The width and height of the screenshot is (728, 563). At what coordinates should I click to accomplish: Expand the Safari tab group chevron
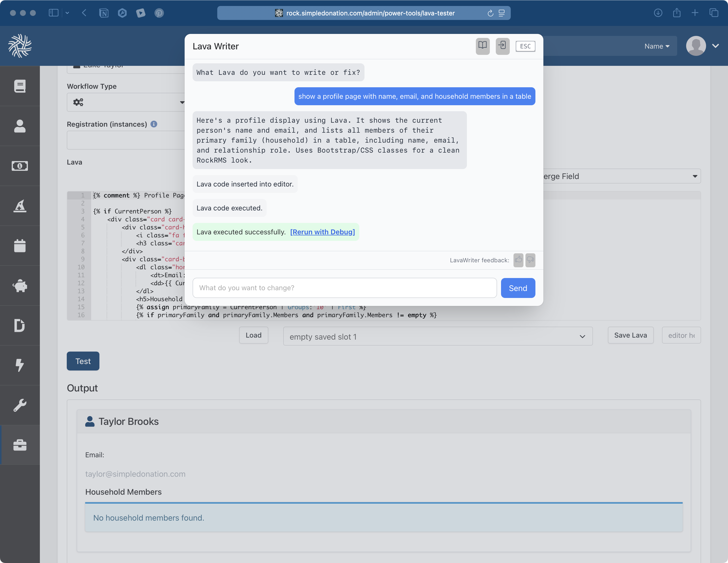[67, 13]
